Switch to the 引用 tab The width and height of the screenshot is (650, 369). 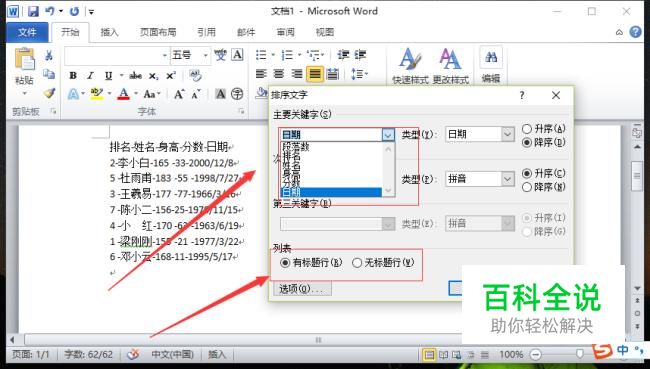(206, 32)
